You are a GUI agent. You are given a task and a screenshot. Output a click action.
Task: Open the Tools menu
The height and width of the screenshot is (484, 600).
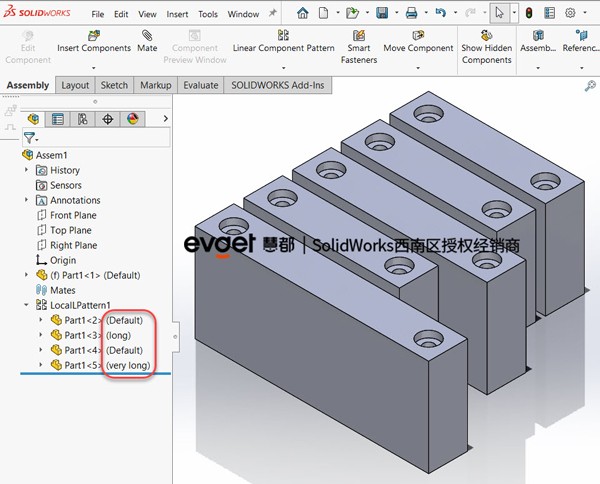click(x=208, y=14)
